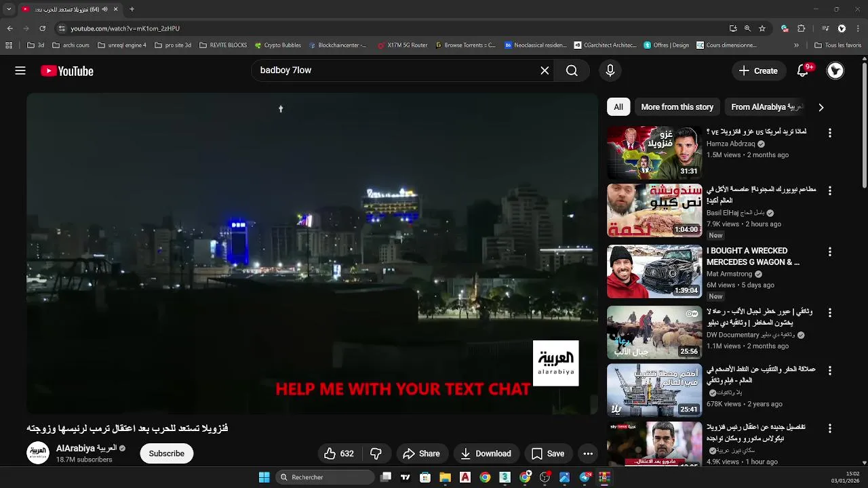
Task: Open more actions three-dot menu under video
Action: (588, 453)
